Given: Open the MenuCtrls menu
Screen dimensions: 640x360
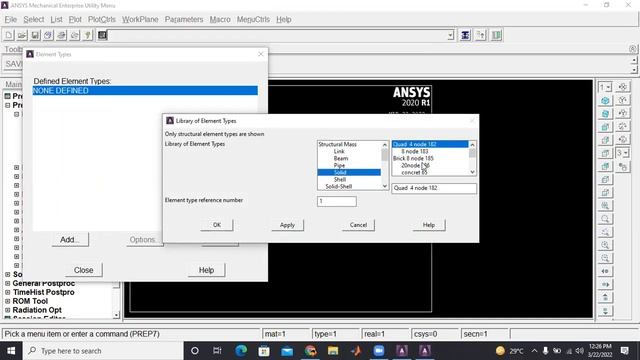Looking at the screenshot, I should click(253, 20).
